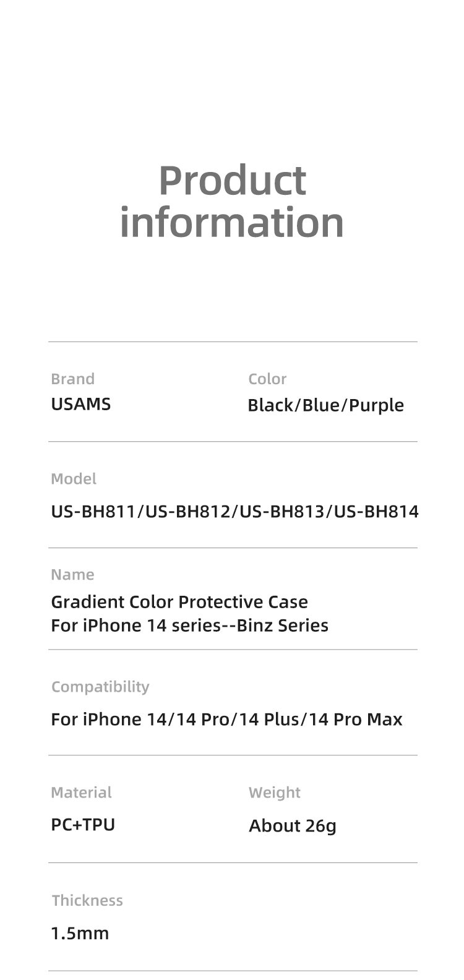This screenshot has width=464, height=980.
Task: Click model number US-BH812
Action: click(x=188, y=512)
